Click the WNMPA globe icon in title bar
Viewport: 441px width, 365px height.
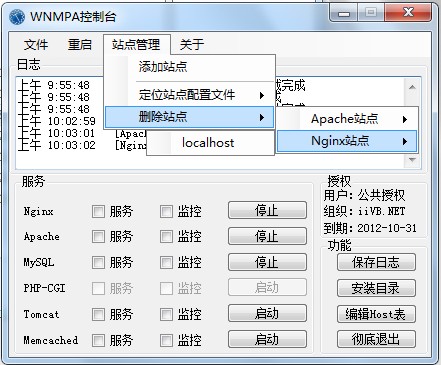17,16
